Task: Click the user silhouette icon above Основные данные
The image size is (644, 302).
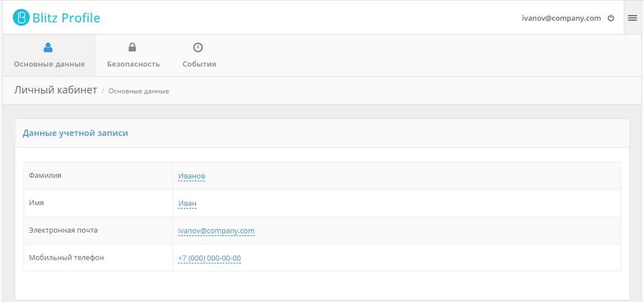Action: [48, 48]
